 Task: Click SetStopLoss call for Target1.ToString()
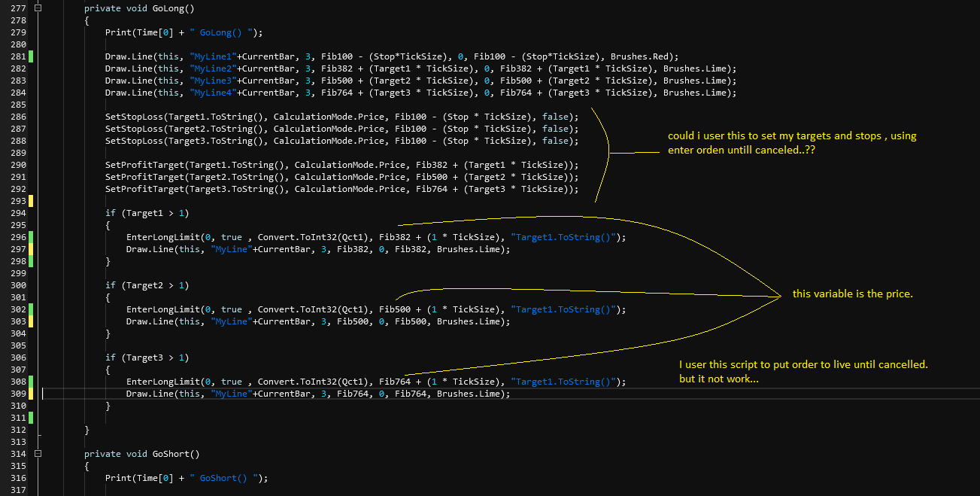pos(342,117)
